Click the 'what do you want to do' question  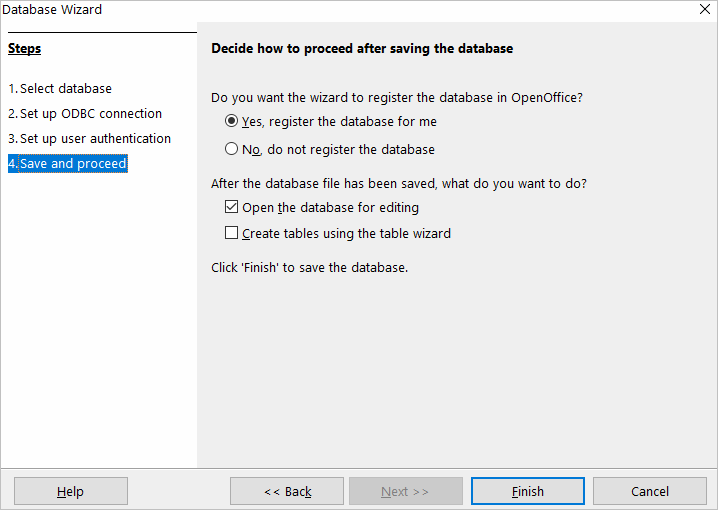(399, 184)
